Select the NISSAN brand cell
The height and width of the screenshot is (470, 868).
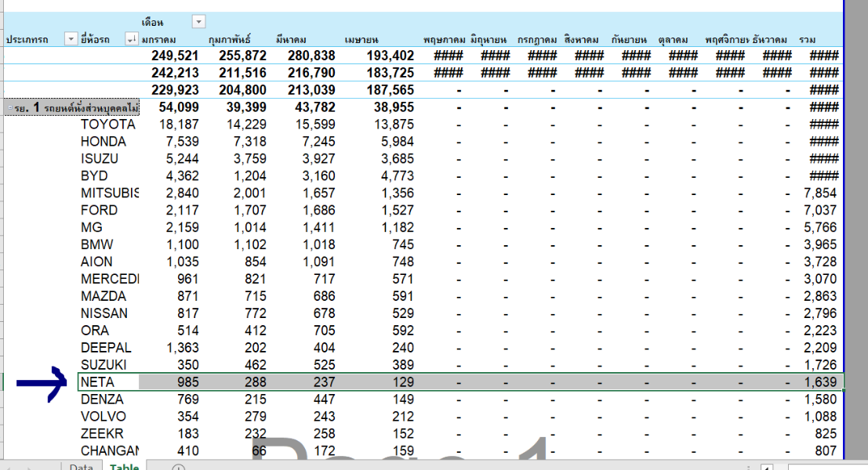click(x=104, y=313)
